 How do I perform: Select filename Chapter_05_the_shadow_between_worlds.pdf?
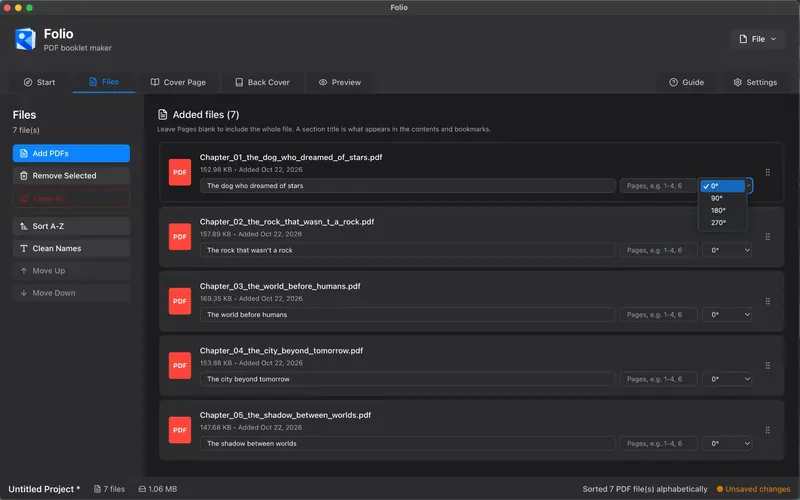click(285, 415)
